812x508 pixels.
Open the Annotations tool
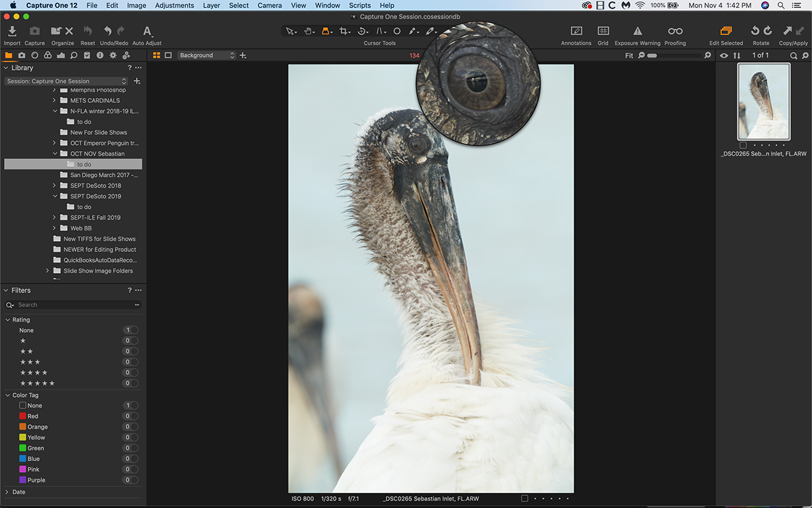click(577, 31)
